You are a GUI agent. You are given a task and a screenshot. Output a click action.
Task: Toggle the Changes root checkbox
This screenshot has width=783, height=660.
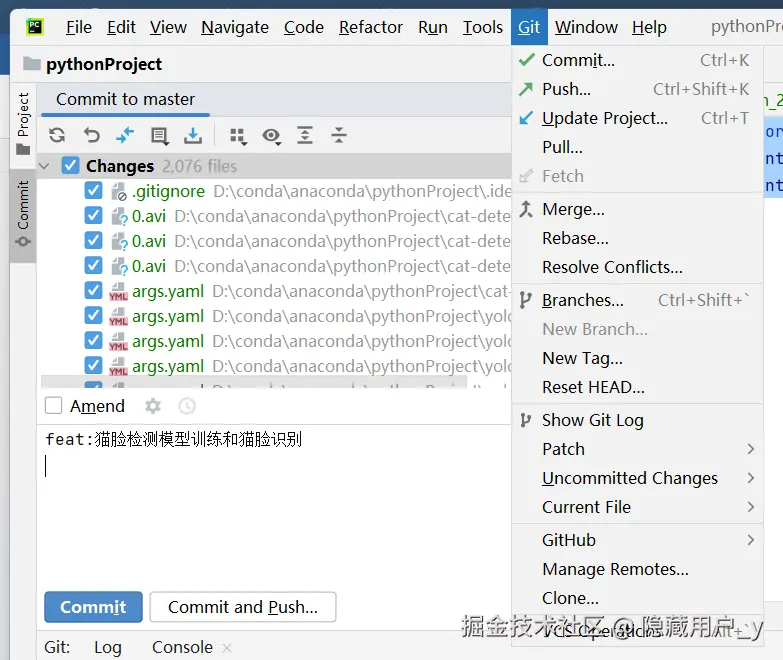point(70,166)
